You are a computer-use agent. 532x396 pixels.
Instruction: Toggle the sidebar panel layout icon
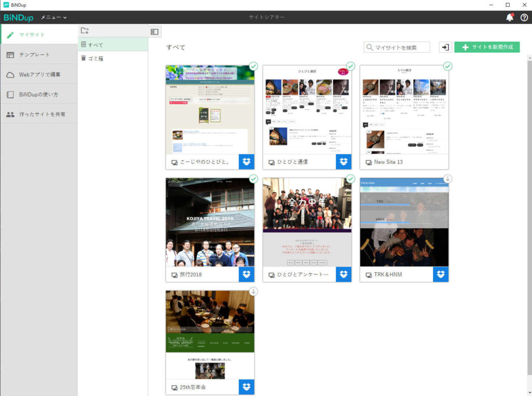[x=154, y=32]
